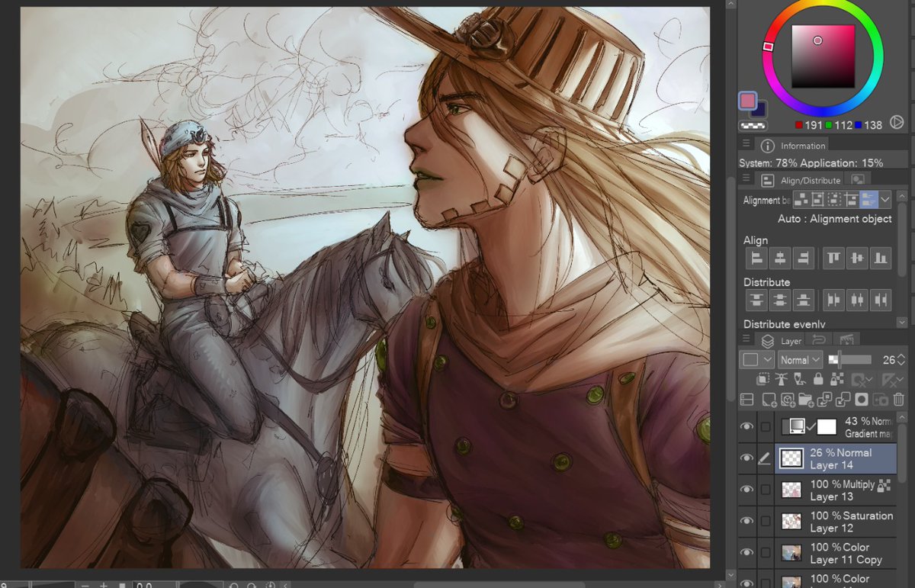The image size is (915, 588).
Task: Click the Gradient map layer mask thumbnail
Action: coord(827,427)
